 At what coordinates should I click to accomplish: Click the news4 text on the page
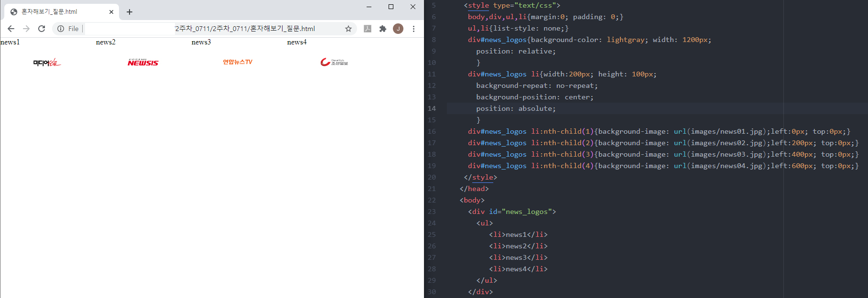[x=297, y=42]
